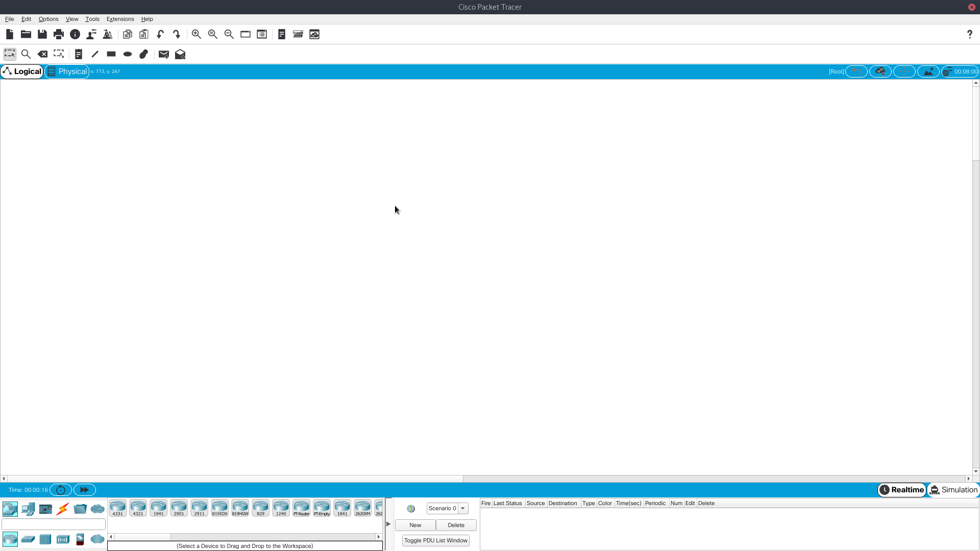
Task: Expand PDU list panel arrow
Action: pos(388,524)
